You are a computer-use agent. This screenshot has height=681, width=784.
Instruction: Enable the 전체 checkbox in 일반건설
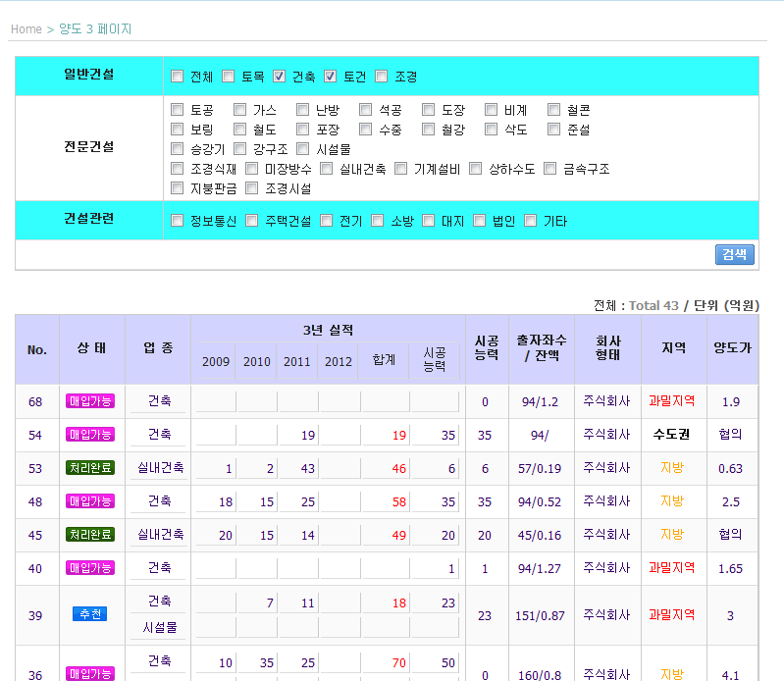pyautogui.click(x=178, y=77)
